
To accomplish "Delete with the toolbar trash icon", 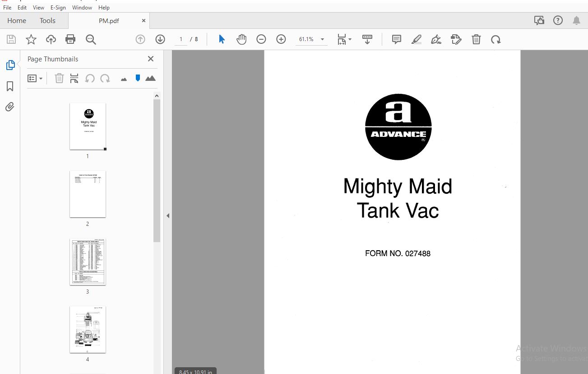I will point(476,39).
